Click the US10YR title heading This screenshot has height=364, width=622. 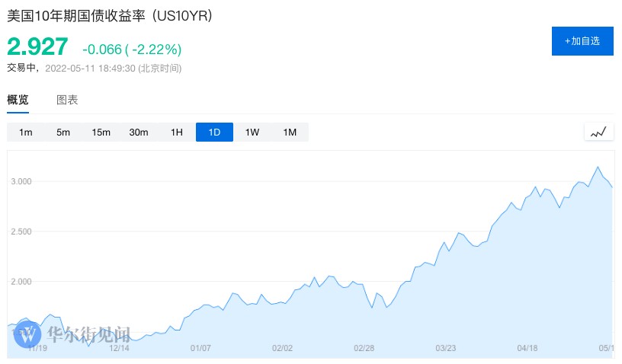110,14
